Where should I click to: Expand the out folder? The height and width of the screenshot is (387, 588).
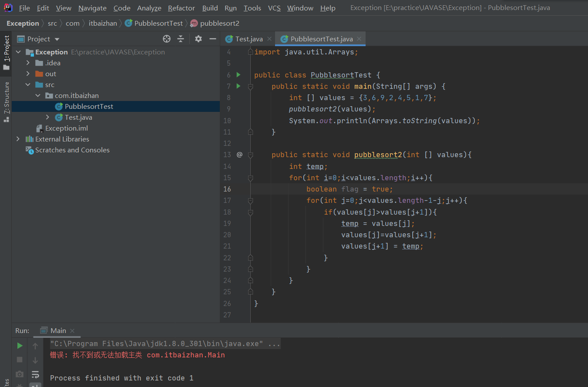click(x=28, y=74)
